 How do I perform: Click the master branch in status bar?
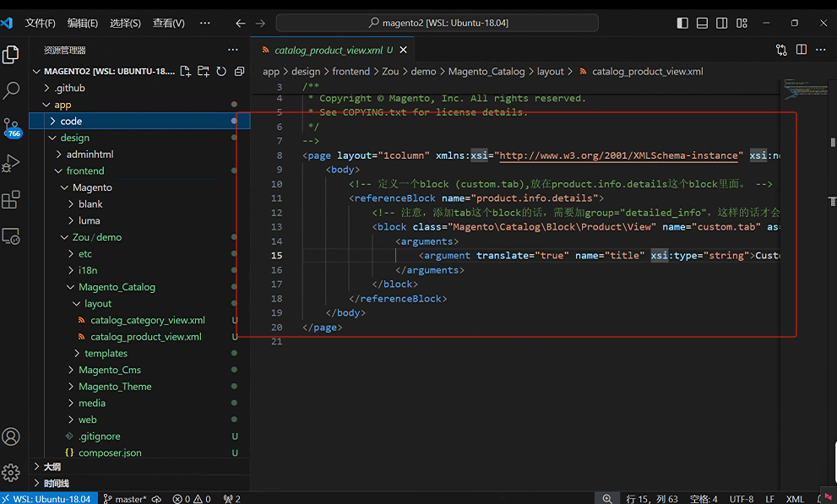tap(124, 499)
